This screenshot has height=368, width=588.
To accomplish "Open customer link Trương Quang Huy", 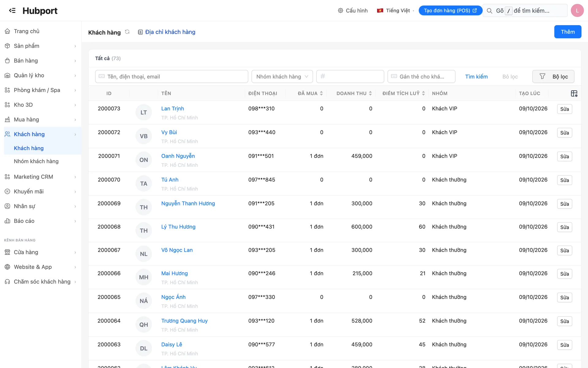I will pos(184,321).
